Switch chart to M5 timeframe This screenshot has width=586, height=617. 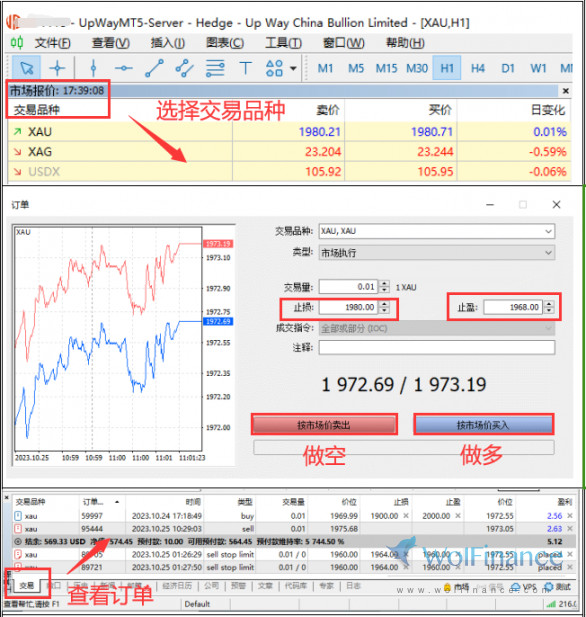pos(356,68)
